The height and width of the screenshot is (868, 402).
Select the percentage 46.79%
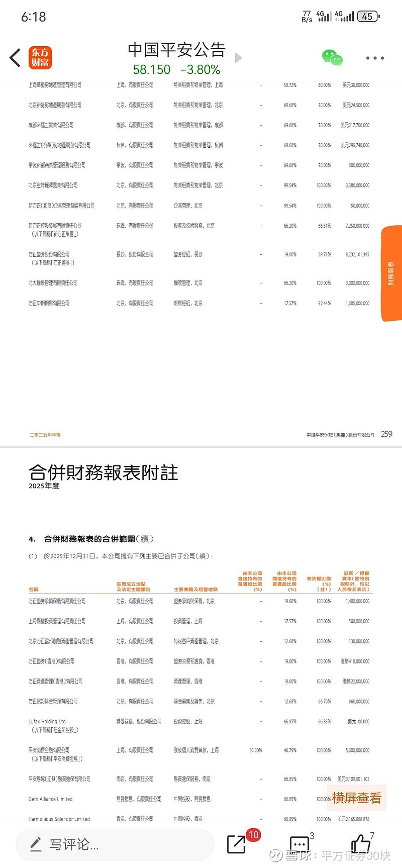coord(290,750)
